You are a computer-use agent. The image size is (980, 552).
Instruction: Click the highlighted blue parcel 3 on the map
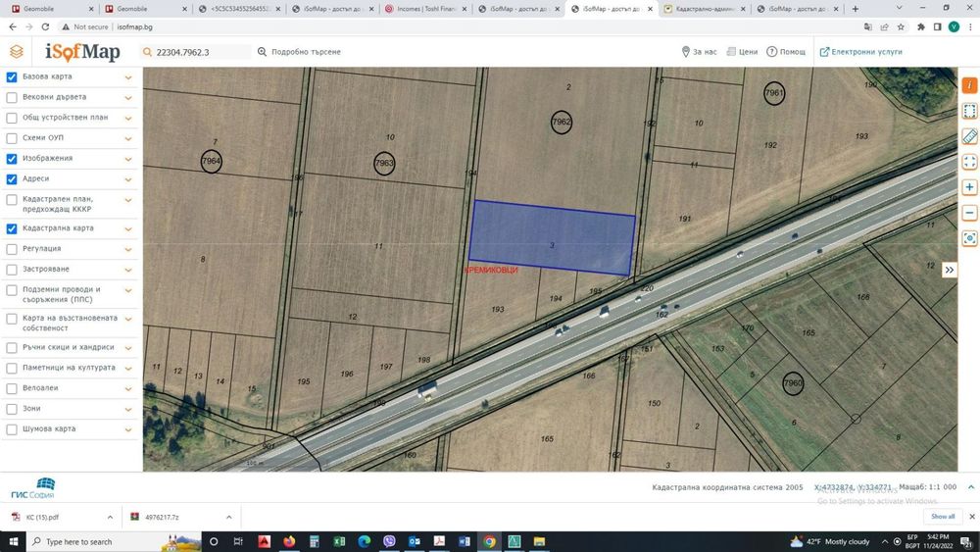(552, 237)
